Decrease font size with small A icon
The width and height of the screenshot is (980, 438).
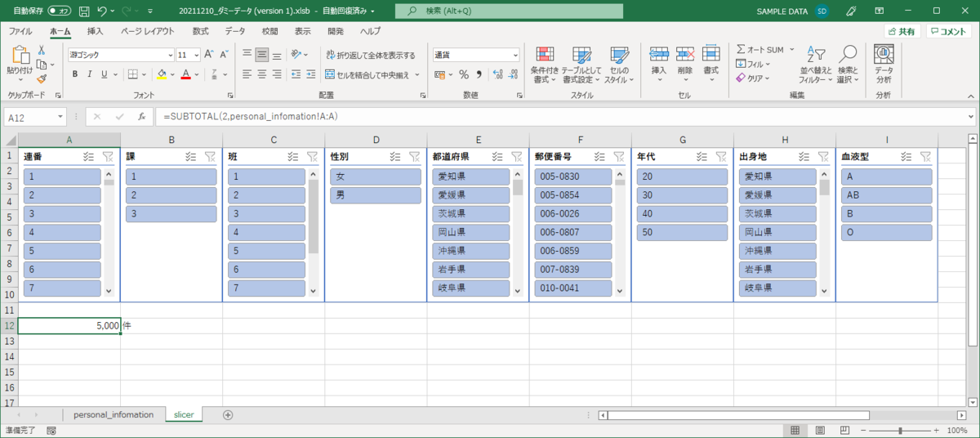pyautogui.click(x=225, y=55)
